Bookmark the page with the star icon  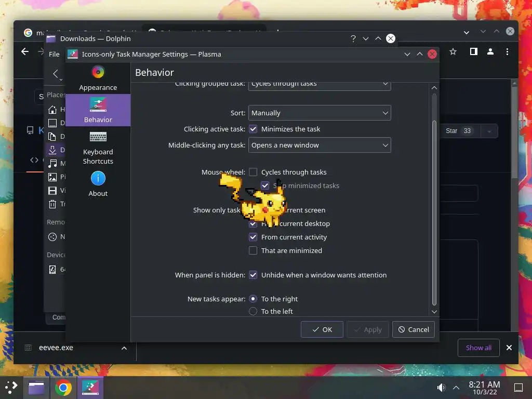(x=453, y=51)
